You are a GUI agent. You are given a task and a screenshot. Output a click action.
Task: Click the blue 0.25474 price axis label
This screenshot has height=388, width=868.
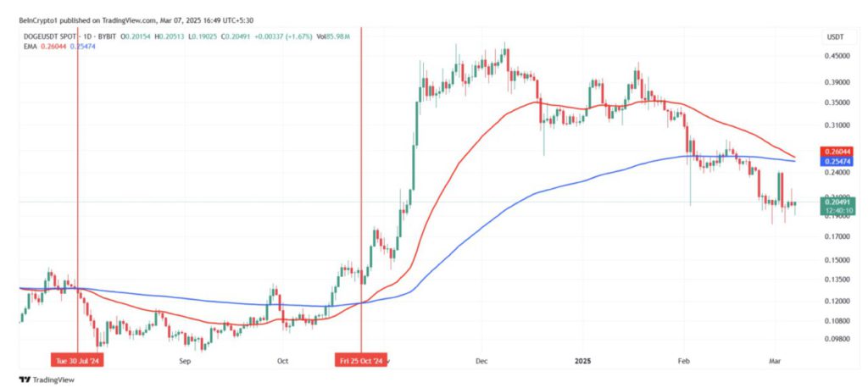pyautogui.click(x=836, y=160)
